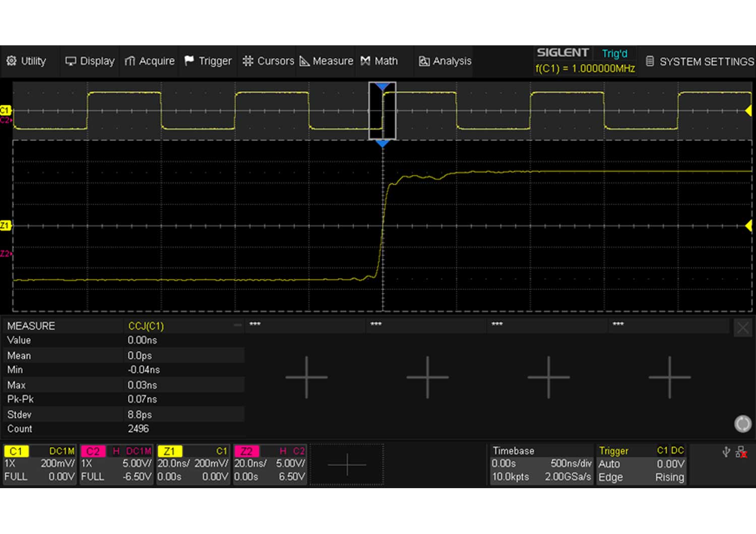
Task: Reset statistics with the circular refresh icon
Action: click(x=742, y=424)
